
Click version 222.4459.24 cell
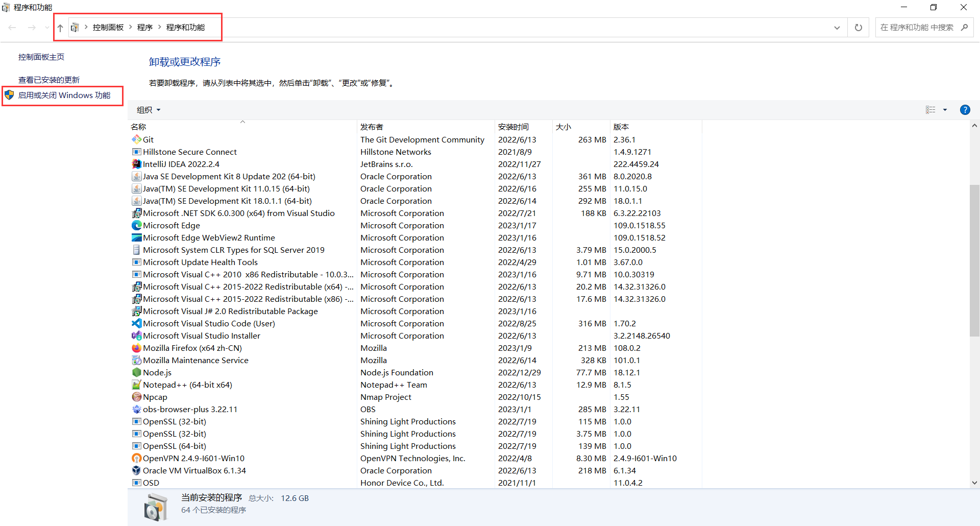point(636,164)
